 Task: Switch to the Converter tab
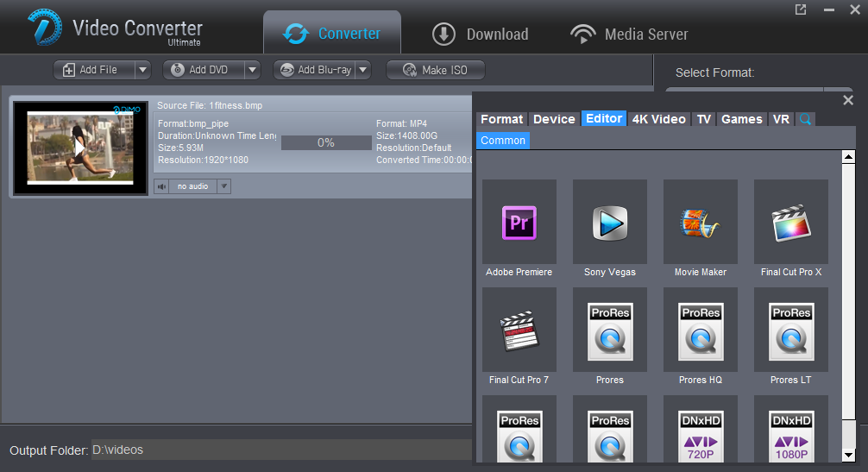point(332,33)
